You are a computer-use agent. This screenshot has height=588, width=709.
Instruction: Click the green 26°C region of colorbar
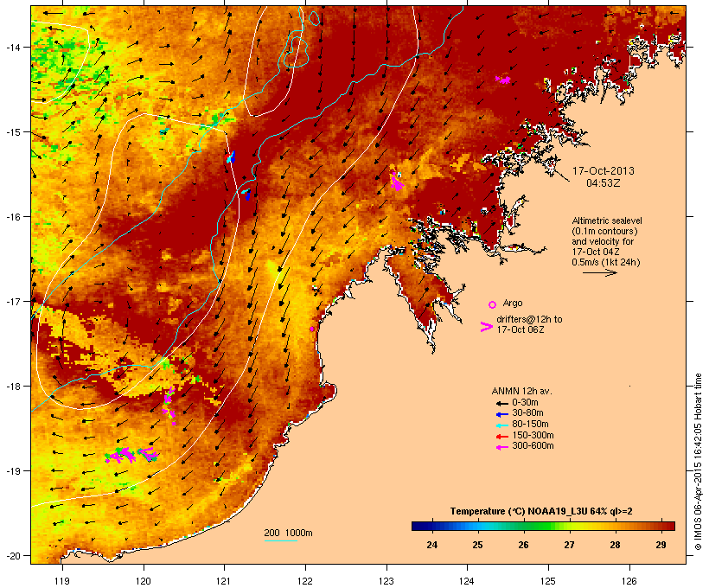(x=524, y=526)
